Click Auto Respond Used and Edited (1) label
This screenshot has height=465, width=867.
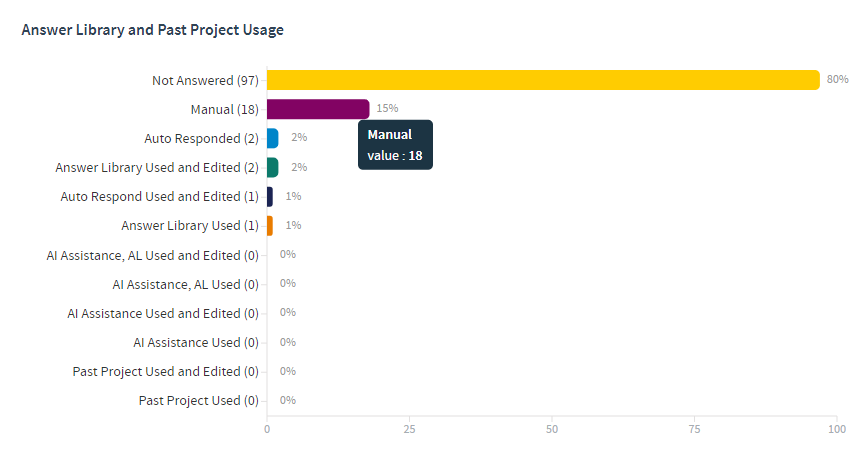pos(160,196)
